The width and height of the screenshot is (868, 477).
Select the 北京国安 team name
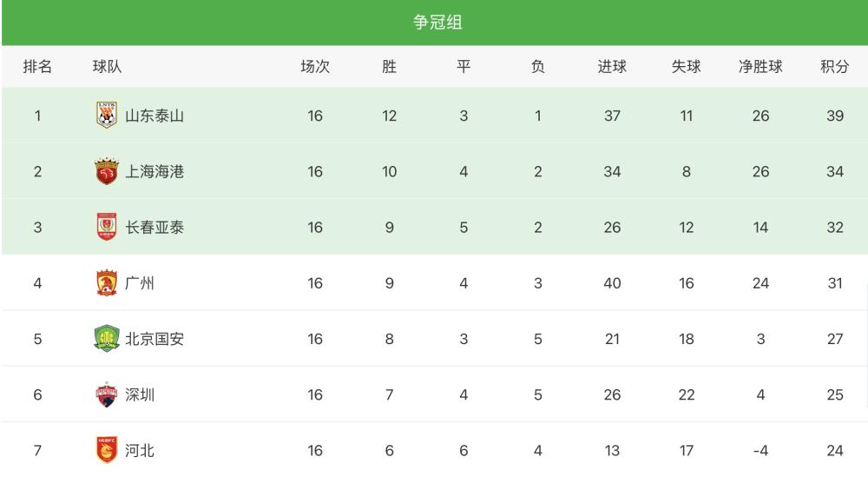point(155,339)
